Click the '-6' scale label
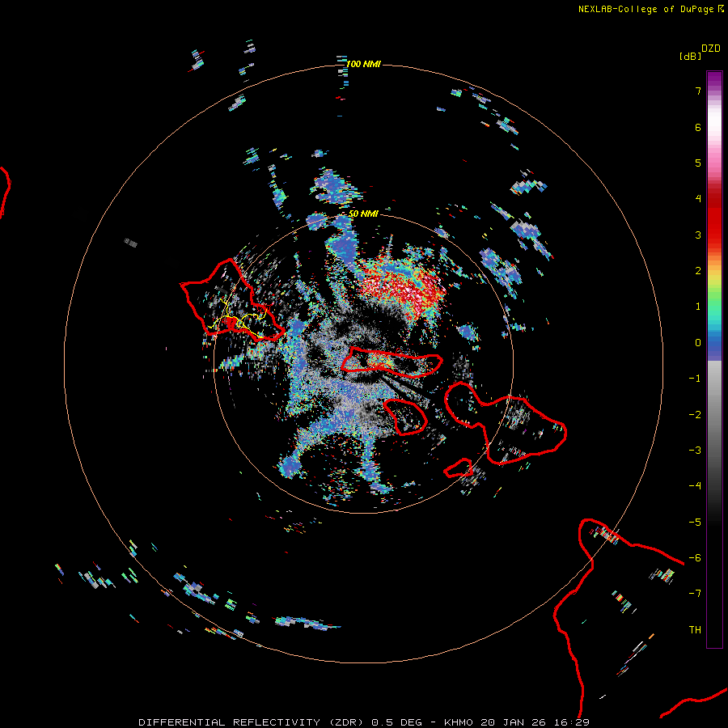The width and height of the screenshot is (728, 728). [x=695, y=558]
